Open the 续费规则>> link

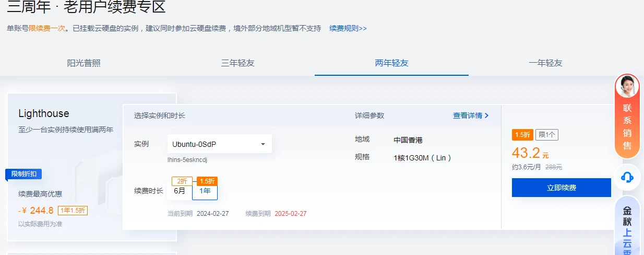348,28
